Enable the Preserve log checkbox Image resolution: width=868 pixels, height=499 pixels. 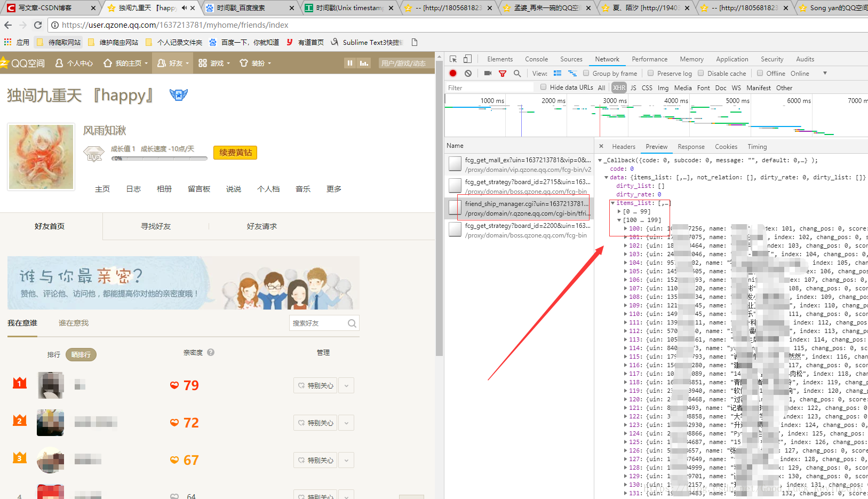tap(650, 73)
